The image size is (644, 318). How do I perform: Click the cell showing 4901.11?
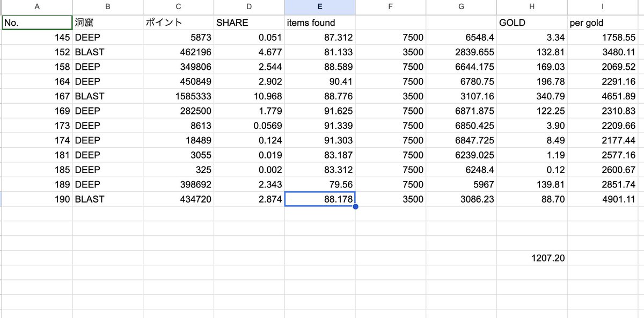click(x=602, y=199)
